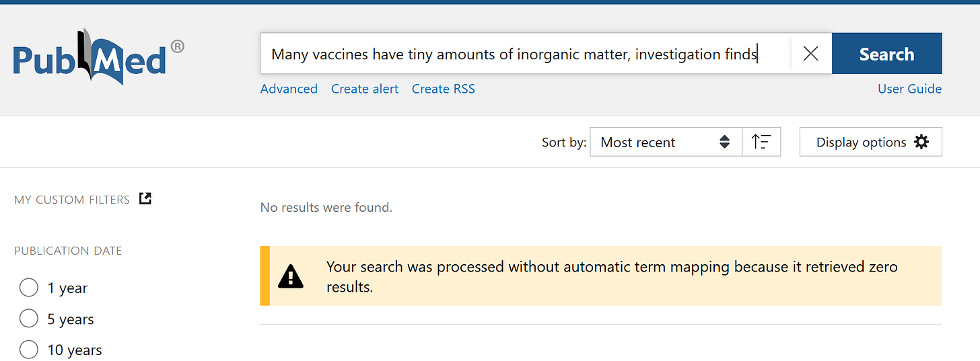Click the Publication Date filter heading
Screen dimensions: 980x361
[x=68, y=251]
